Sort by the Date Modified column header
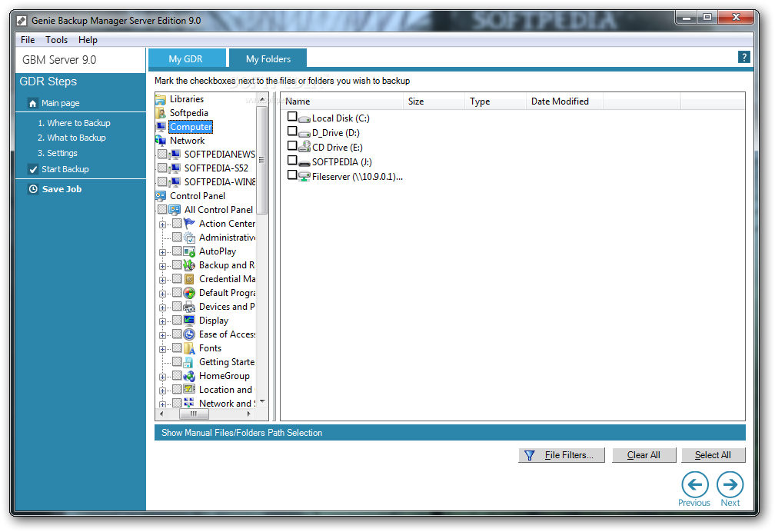The height and width of the screenshot is (532, 775). point(564,101)
